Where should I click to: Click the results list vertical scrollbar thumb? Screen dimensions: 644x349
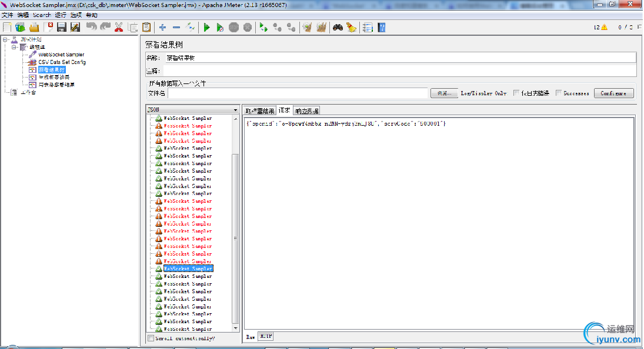tap(235, 239)
